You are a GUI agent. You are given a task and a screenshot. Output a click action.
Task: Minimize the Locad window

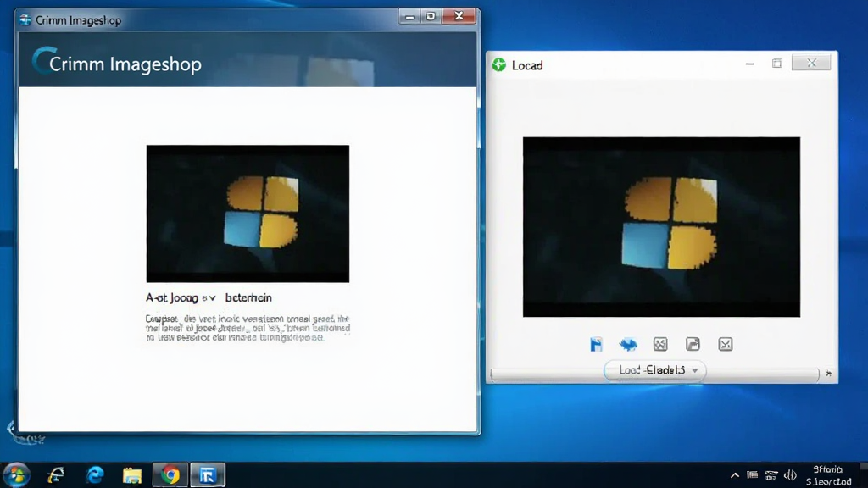[749, 64]
